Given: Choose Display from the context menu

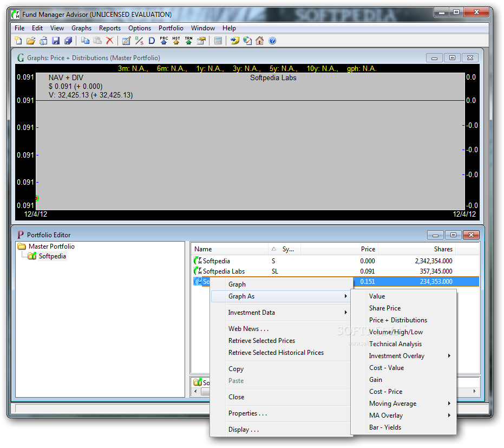Looking at the screenshot, I should coord(282,430).
